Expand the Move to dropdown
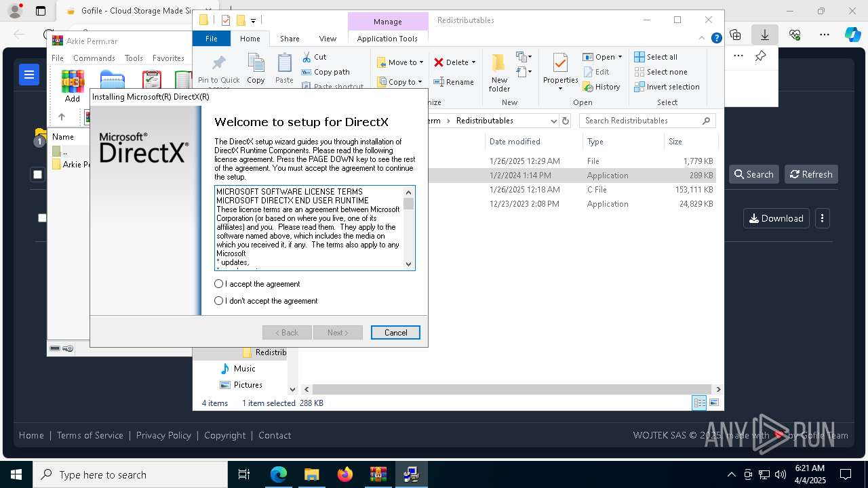Image resolution: width=868 pixels, height=488 pixels. pyautogui.click(x=421, y=62)
